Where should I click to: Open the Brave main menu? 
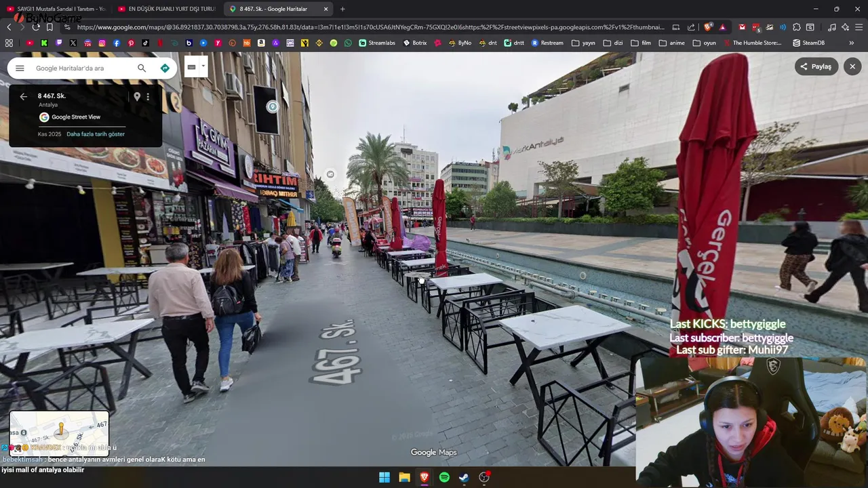[x=859, y=27]
